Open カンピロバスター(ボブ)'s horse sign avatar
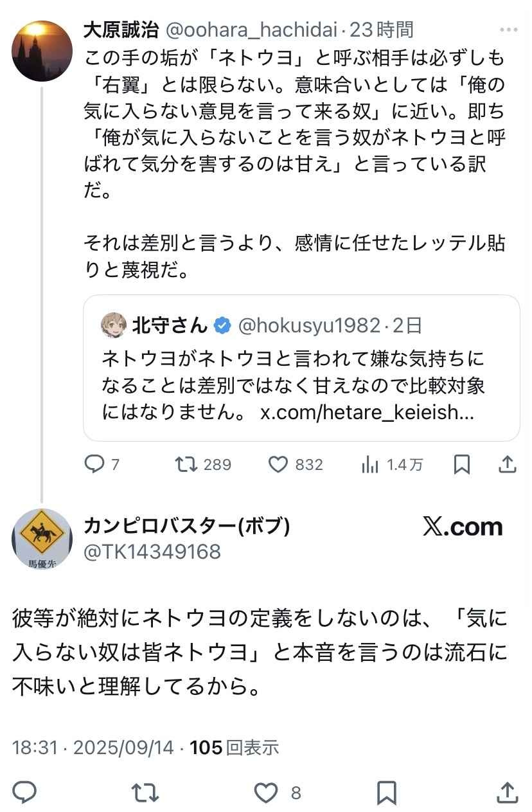 [42, 539]
